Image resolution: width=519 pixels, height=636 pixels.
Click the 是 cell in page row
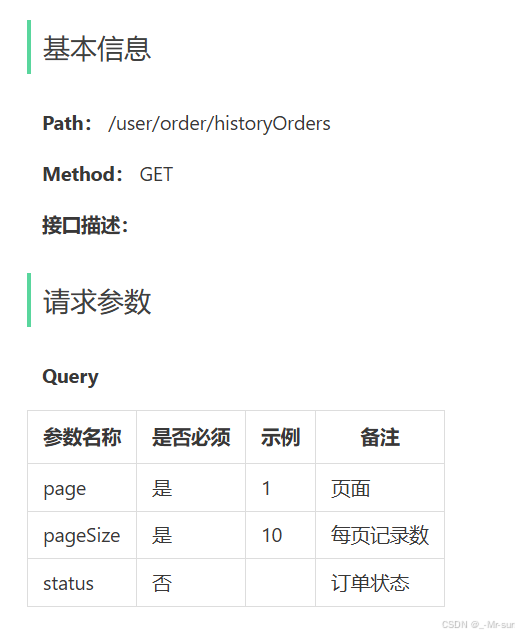click(x=191, y=488)
